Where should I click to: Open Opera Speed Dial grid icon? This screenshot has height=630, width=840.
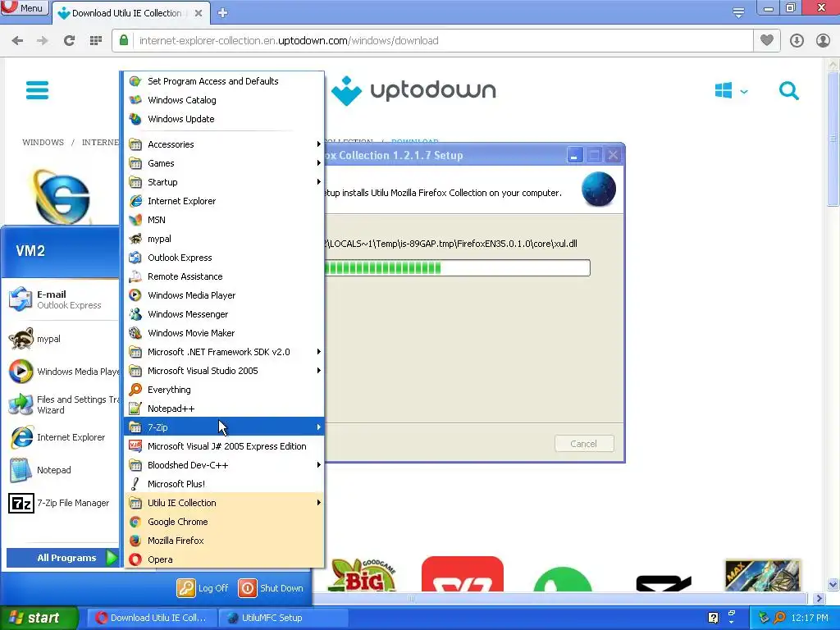96,41
